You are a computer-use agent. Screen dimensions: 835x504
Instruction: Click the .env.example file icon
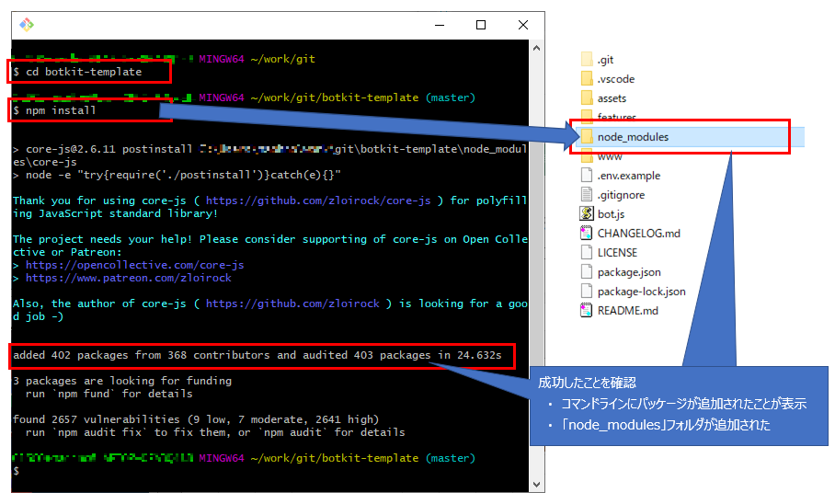point(587,176)
